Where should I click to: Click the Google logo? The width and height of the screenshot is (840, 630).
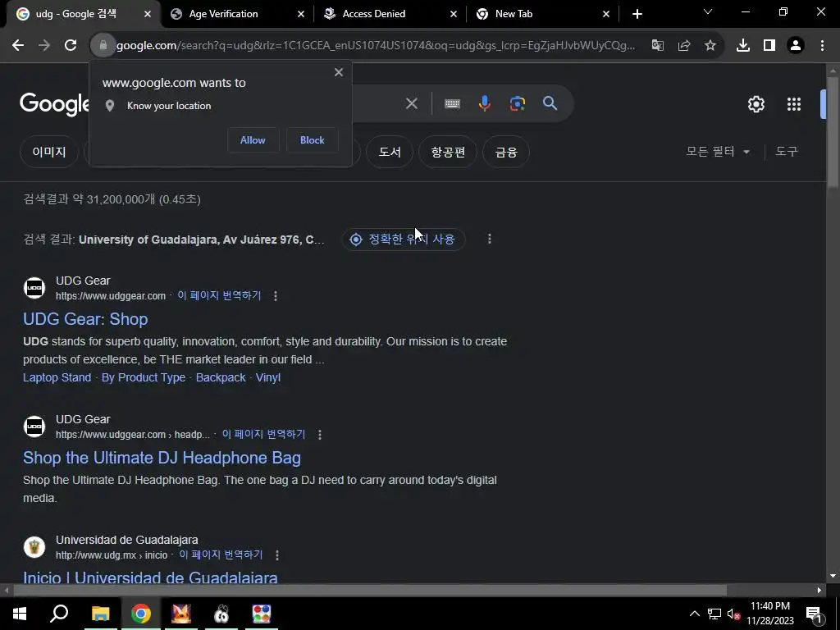tap(55, 104)
